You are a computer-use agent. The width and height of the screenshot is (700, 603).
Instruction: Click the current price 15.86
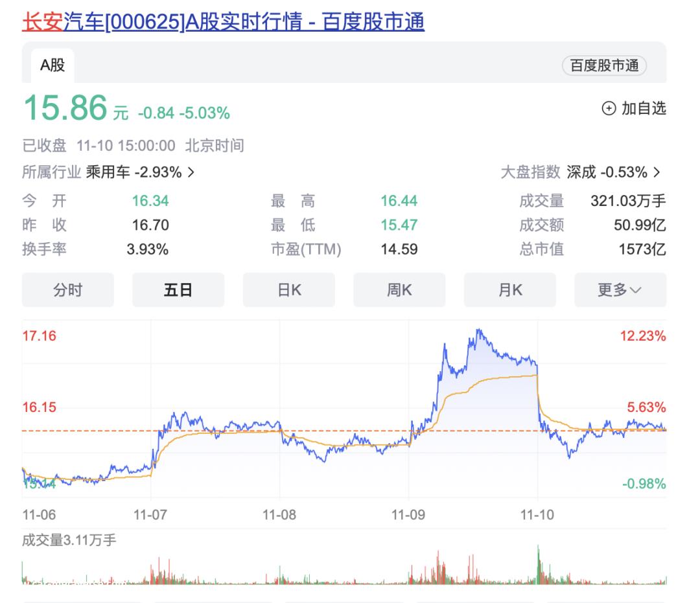(65, 108)
